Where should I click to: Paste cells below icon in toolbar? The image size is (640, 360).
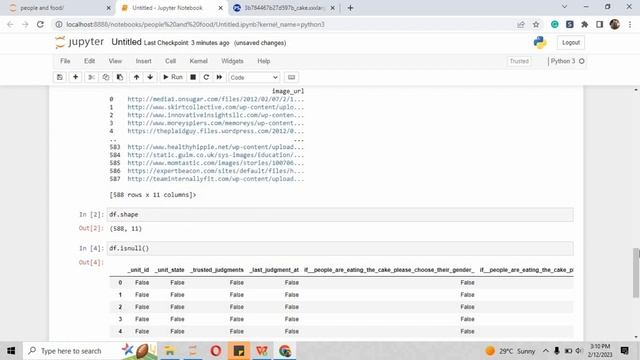(x=120, y=77)
